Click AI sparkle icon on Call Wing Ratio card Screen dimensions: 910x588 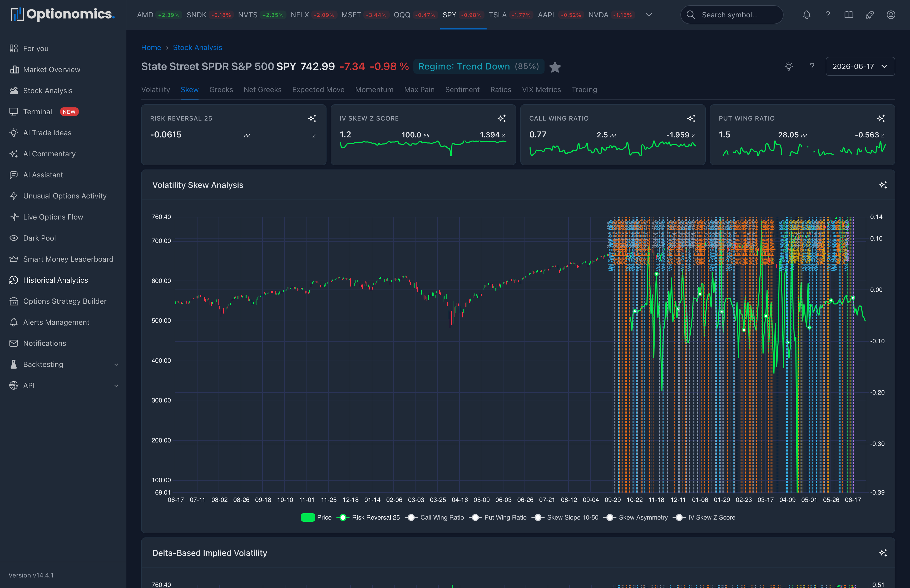tap(691, 118)
